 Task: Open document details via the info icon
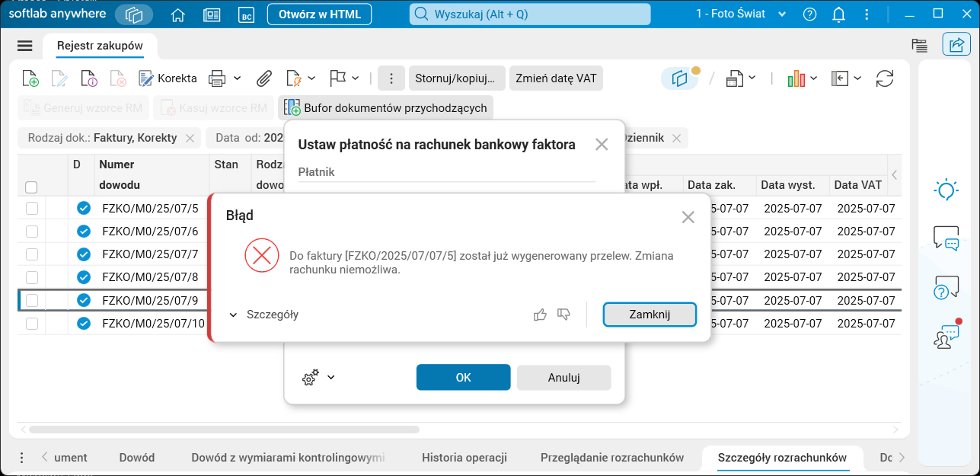click(89, 78)
